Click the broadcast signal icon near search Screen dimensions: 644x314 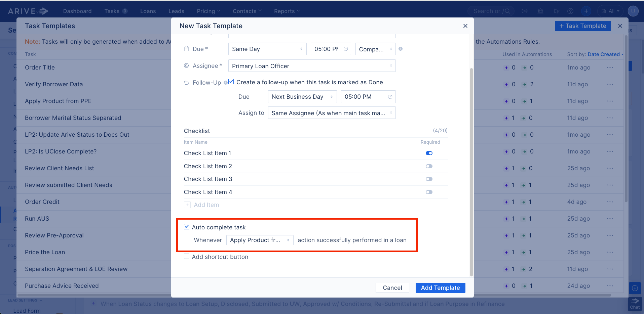click(x=525, y=11)
